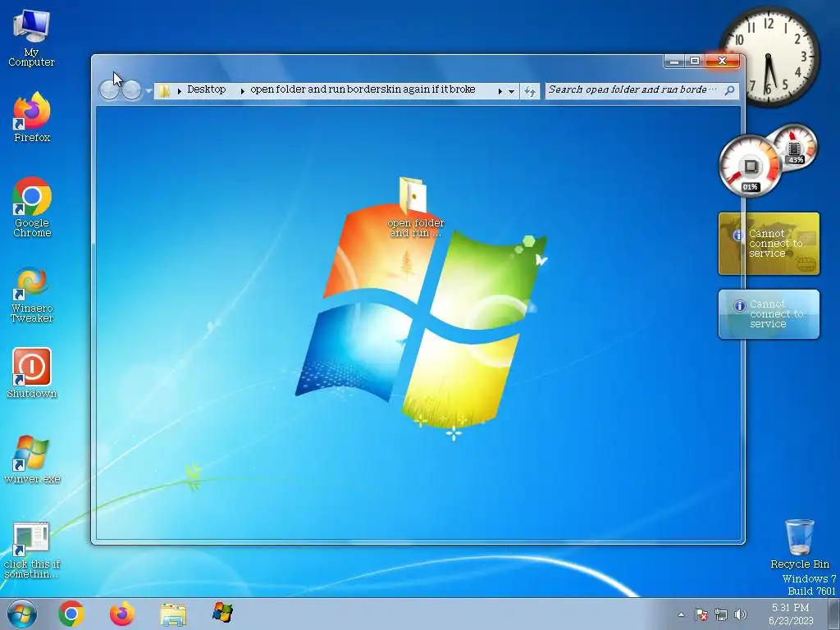Select the Recycle Bin icon

[x=799, y=544]
